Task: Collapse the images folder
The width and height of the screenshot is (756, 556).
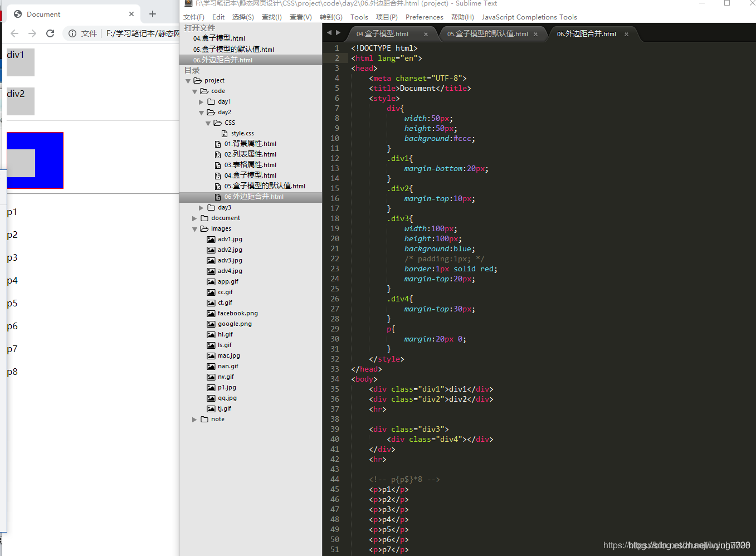Action: pyautogui.click(x=194, y=229)
